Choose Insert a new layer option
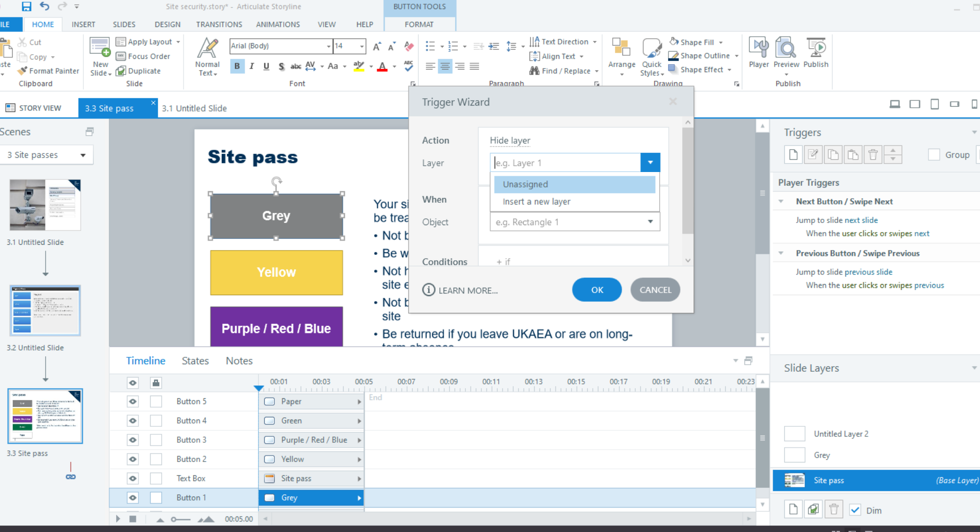The width and height of the screenshot is (980, 532). 575,202
